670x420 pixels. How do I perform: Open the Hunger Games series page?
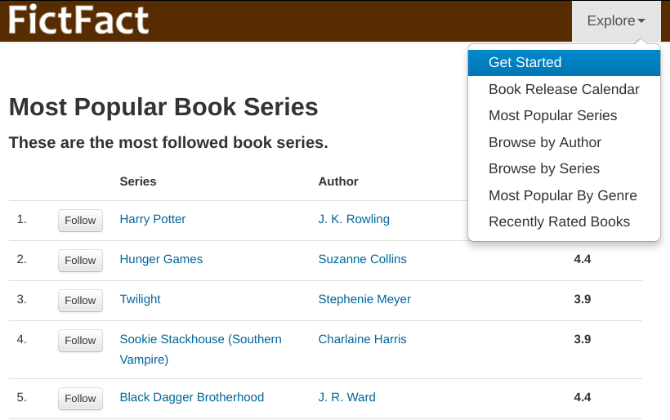point(161,259)
